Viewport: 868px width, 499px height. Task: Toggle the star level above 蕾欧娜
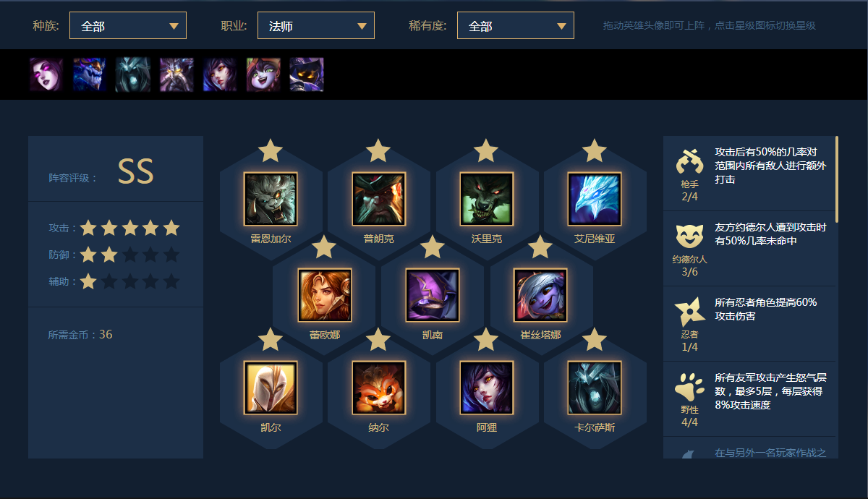tap(324, 247)
